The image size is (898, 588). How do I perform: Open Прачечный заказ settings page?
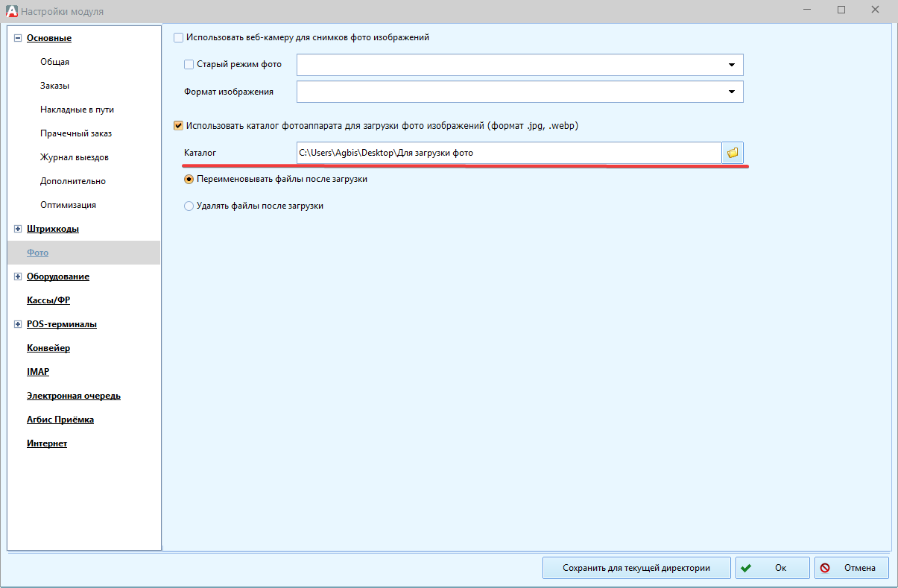click(76, 133)
